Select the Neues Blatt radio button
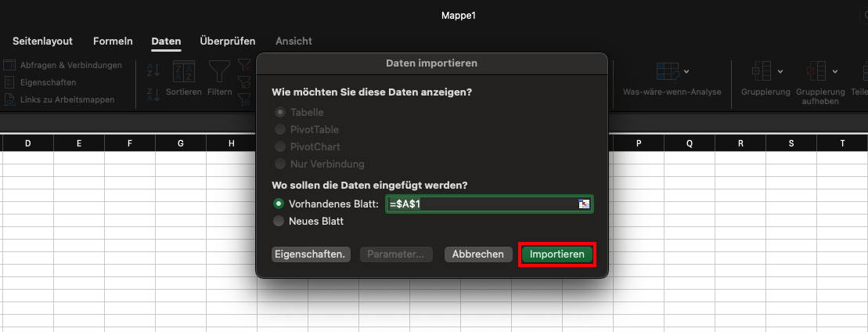Screen dimensions: 868x332 pos(279,222)
